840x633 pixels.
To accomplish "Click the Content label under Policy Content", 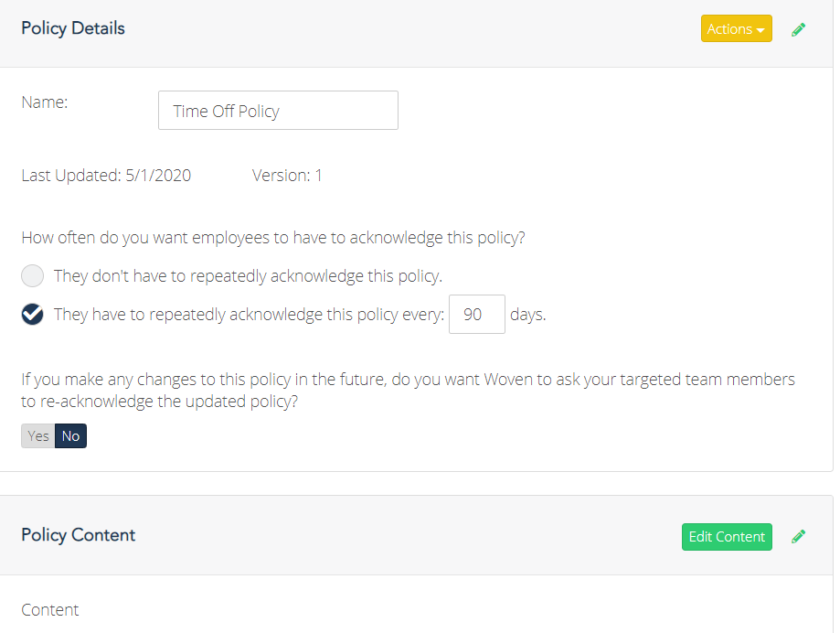I will pos(50,610).
